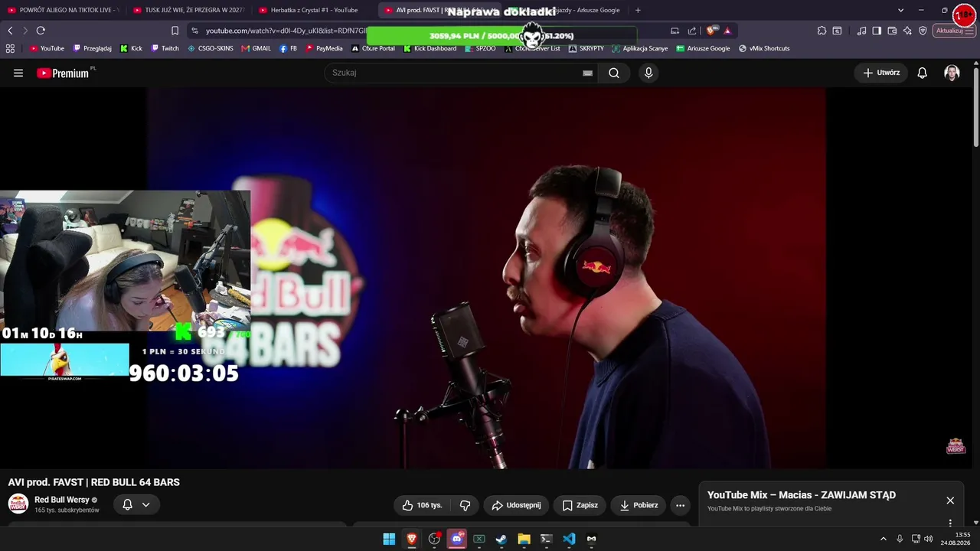Start voice search with the microphone
The width and height of the screenshot is (980, 551).
648,73
